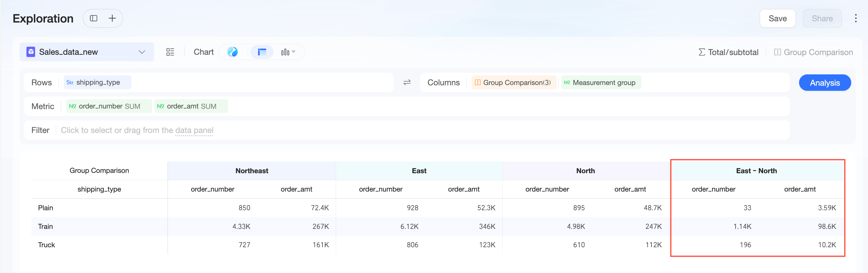Toggle the side panel layout icon
Viewport: 868px width, 273px height.
(x=94, y=19)
